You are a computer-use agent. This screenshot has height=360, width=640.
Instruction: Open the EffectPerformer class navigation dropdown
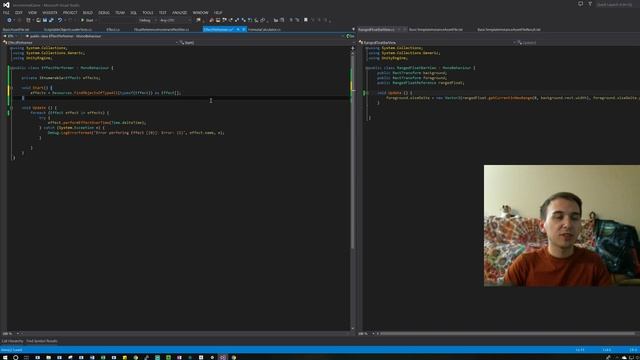click(x=90, y=42)
